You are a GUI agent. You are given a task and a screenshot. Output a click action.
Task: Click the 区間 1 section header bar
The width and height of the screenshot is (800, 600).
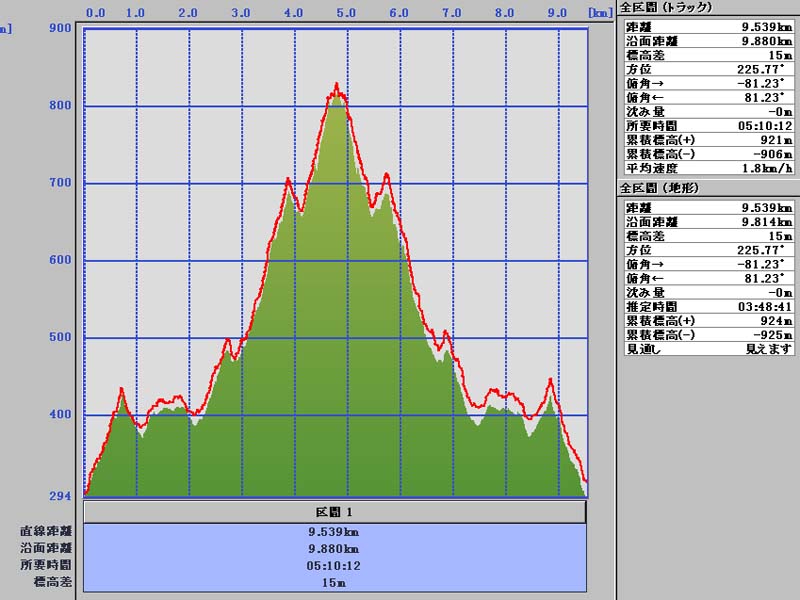[334, 512]
